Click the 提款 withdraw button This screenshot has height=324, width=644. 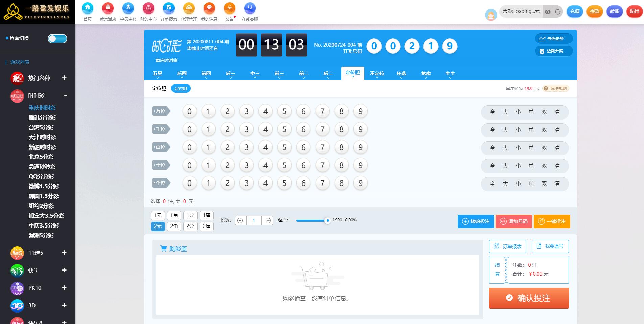(595, 12)
